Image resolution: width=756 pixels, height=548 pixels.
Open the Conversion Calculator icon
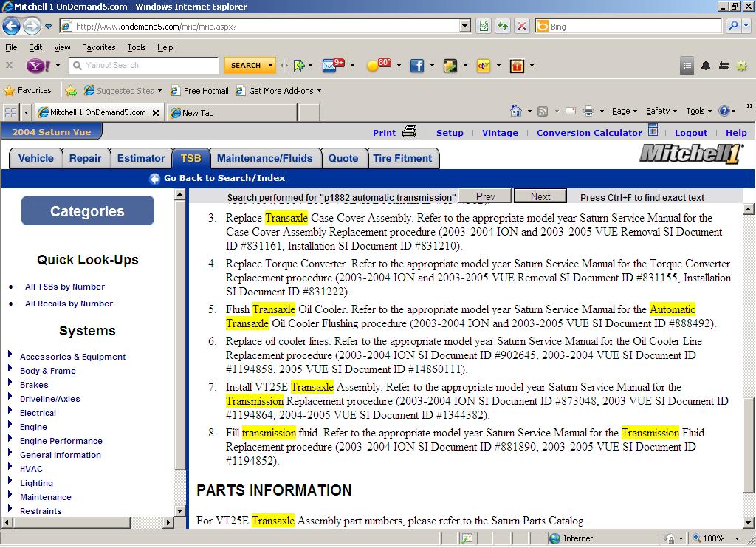coord(653,131)
